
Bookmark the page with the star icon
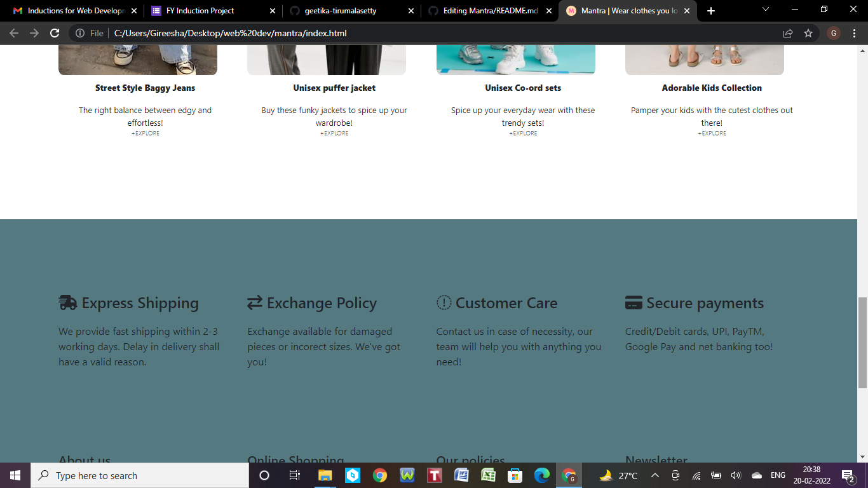(808, 33)
